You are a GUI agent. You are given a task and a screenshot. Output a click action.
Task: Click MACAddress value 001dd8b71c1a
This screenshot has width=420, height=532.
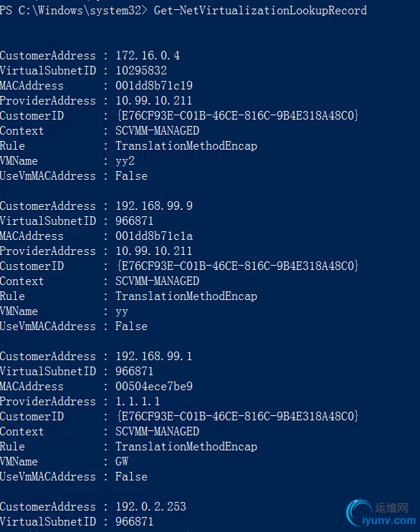pos(154,236)
